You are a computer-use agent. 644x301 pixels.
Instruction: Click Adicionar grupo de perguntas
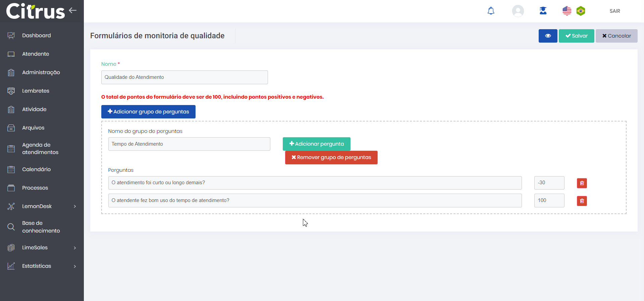(148, 112)
